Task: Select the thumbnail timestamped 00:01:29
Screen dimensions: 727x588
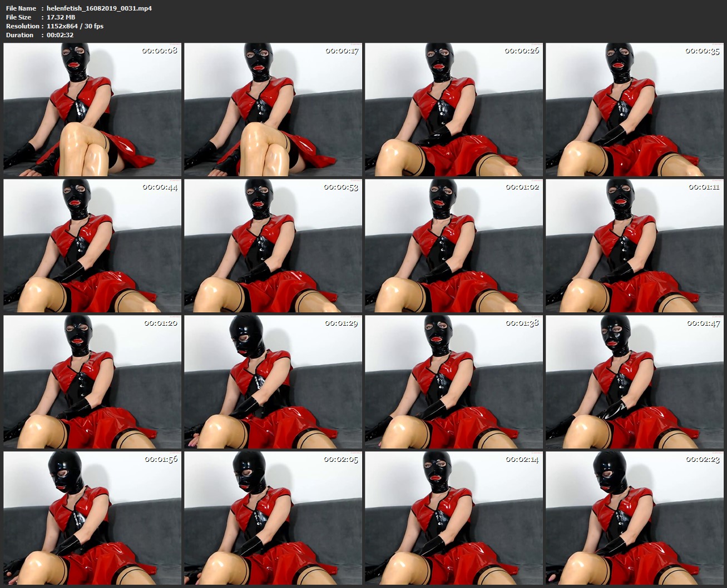Action: pos(273,382)
